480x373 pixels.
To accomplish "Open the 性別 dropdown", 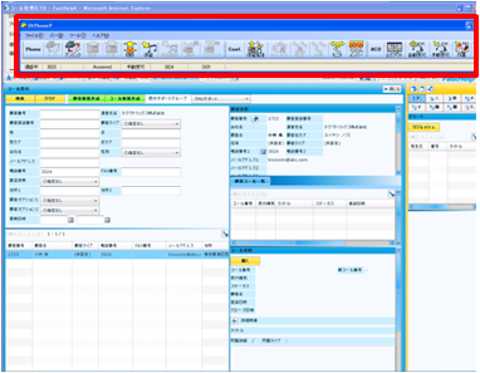I will click(x=151, y=153).
